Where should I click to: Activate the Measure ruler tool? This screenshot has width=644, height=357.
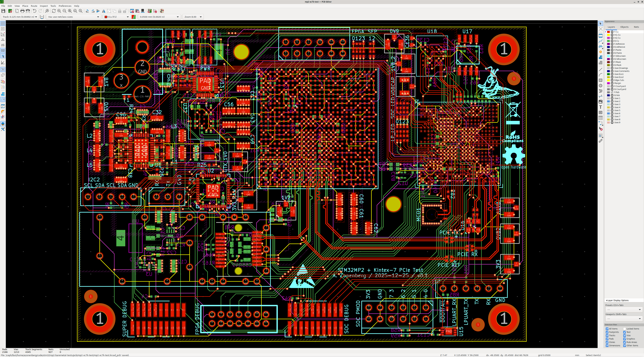[x=601, y=141]
